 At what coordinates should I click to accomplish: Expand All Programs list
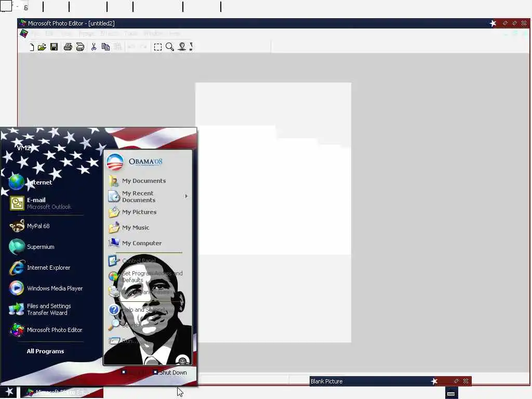pos(46,351)
